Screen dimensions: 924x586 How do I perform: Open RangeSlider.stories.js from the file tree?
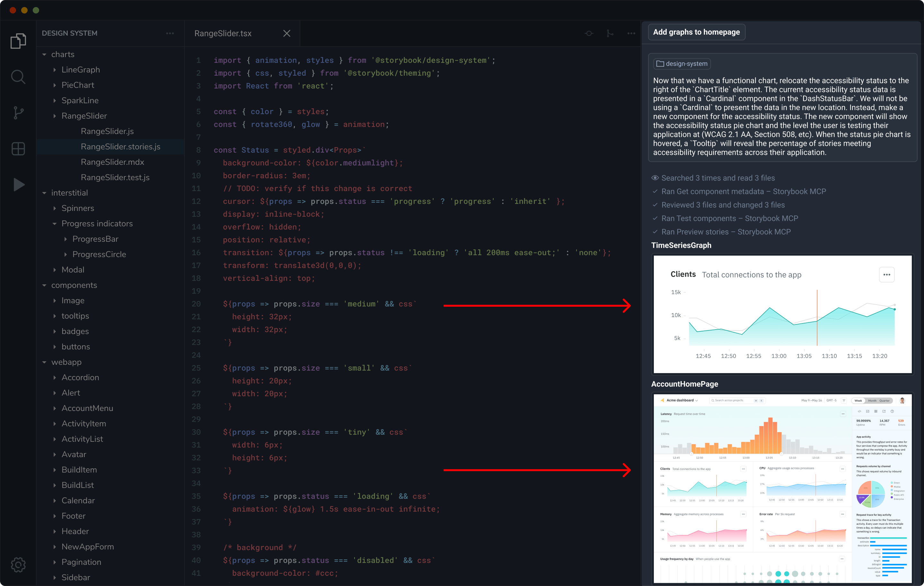click(121, 146)
